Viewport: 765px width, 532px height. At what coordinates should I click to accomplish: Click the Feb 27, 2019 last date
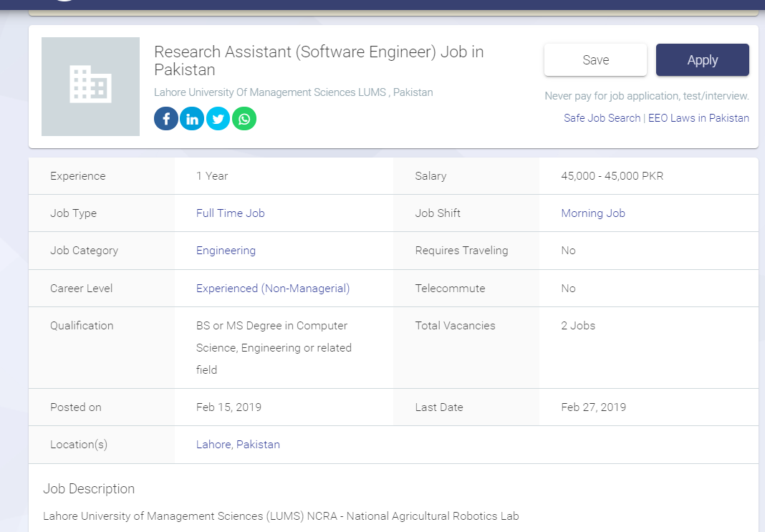[x=593, y=407]
